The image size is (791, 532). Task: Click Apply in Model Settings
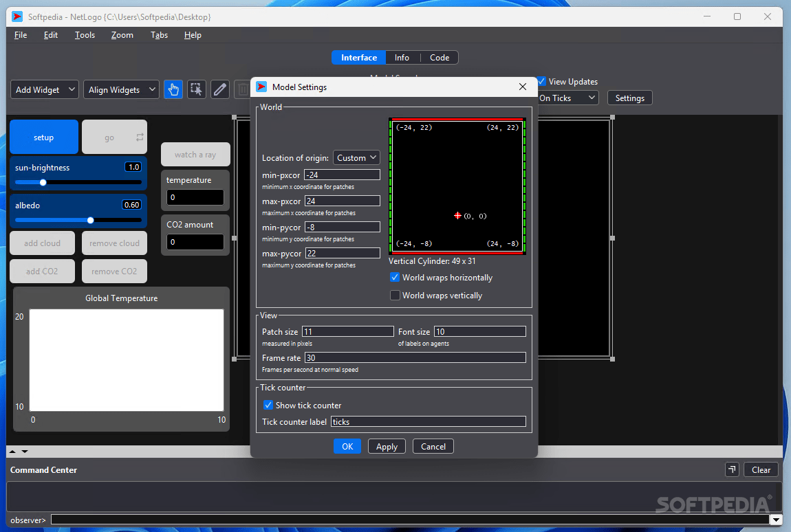387,446
